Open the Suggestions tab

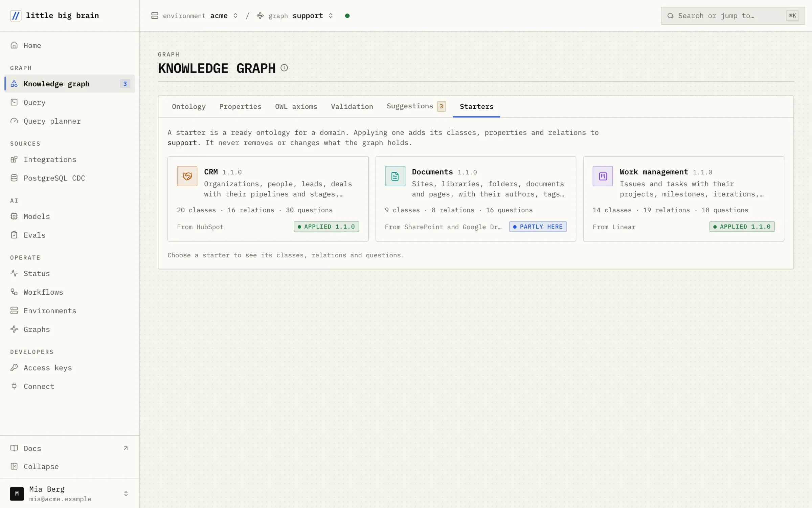point(416,107)
